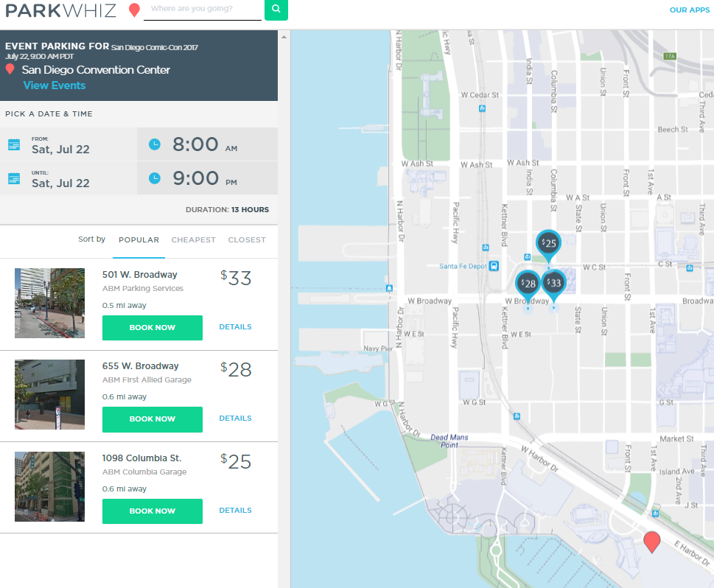Image resolution: width=714 pixels, height=588 pixels.
Task: Book Now for 655 W. Broadway
Action: (x=153, y=419)
